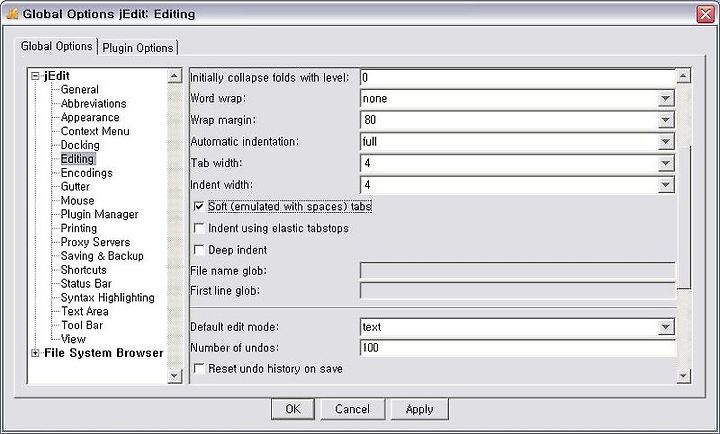Select Abbreviations in the options tree
Screen dimensions: 720x434
coord(93,103)
